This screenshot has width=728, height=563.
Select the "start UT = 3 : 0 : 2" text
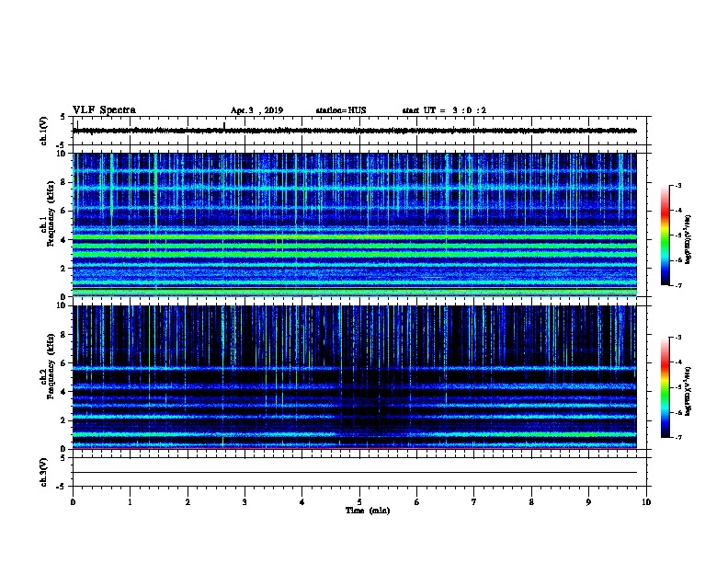click(x=444, y=110)
